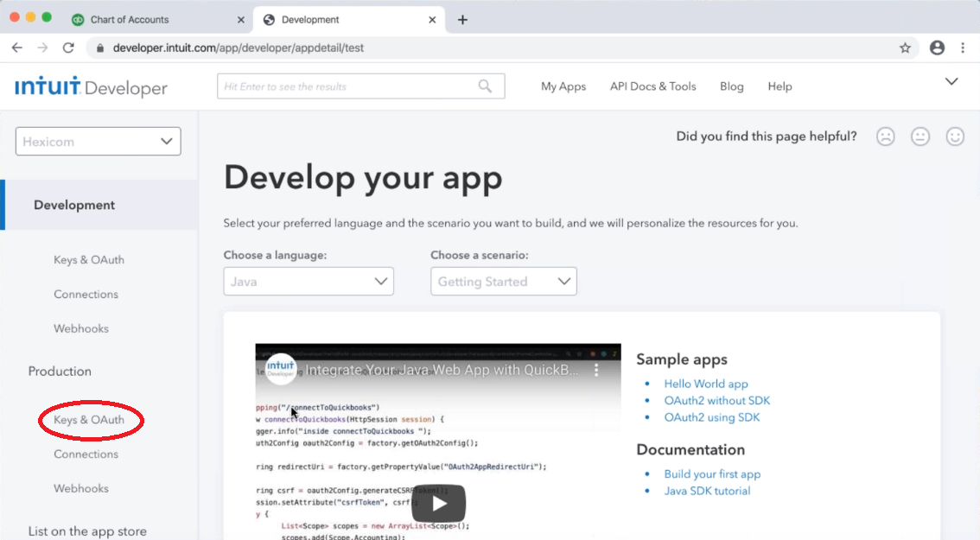
Task: Open Production Keys & OAuth
Action: (x=89, y=419)
